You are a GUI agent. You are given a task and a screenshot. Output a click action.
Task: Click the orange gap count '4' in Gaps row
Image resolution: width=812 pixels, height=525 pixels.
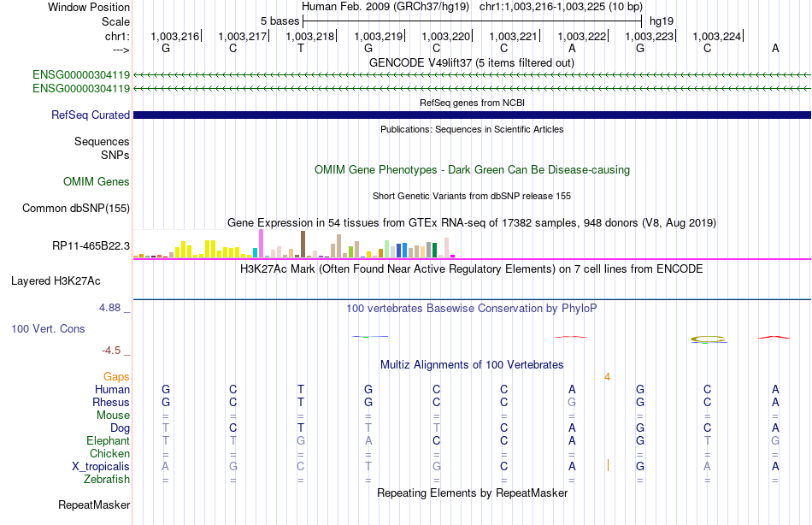coord(607,377)
